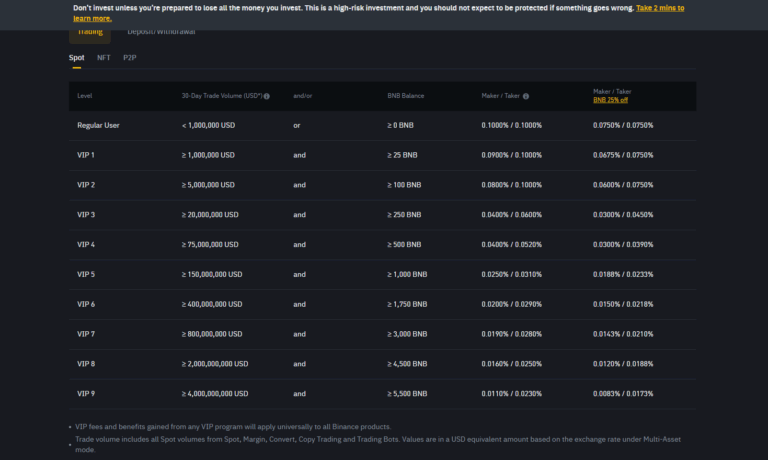Click the '0.0300% / 0.0450%' discounted fee cell
This screenshot has height=460, width=768.
point(623,215)
